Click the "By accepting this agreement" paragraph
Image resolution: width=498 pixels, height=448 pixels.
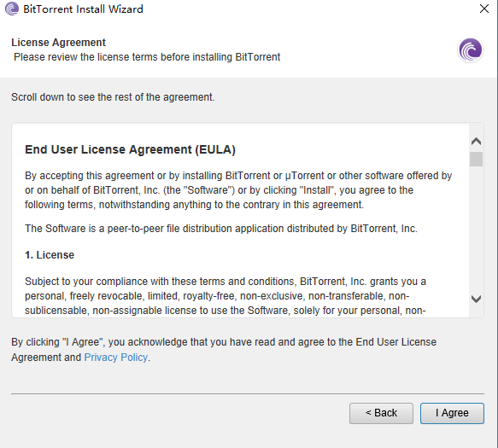click(x=238, y=190)
